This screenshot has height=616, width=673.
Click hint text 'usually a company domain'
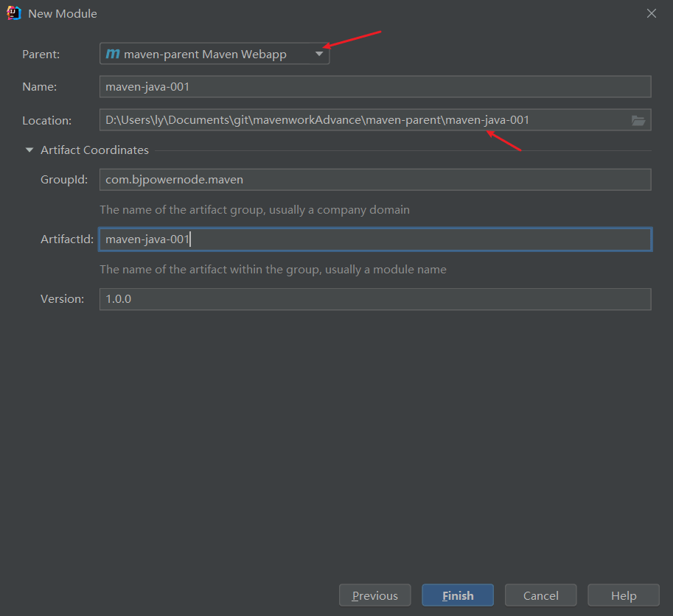[x=339, y=210]
